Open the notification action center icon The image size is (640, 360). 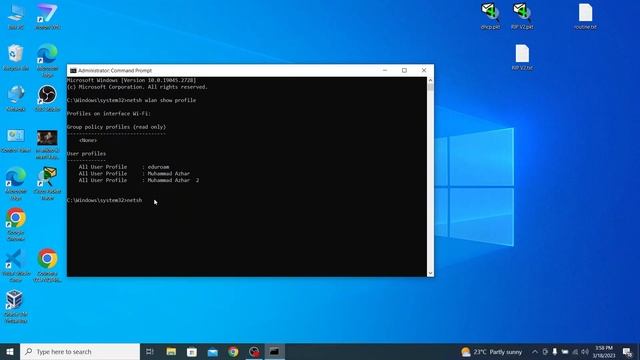click(627, 351)
